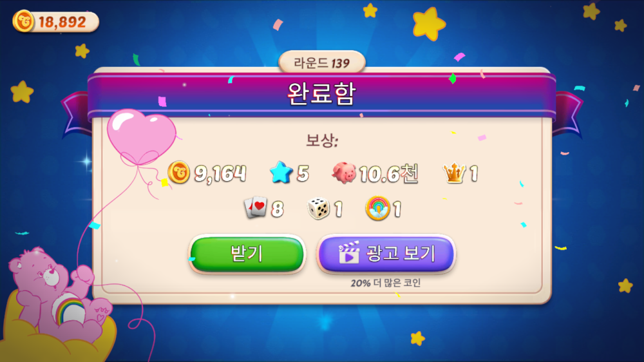Tap the white dice reward icon
Screen dimensions: 644x362
pyautogui.click(x=318, y=208)
